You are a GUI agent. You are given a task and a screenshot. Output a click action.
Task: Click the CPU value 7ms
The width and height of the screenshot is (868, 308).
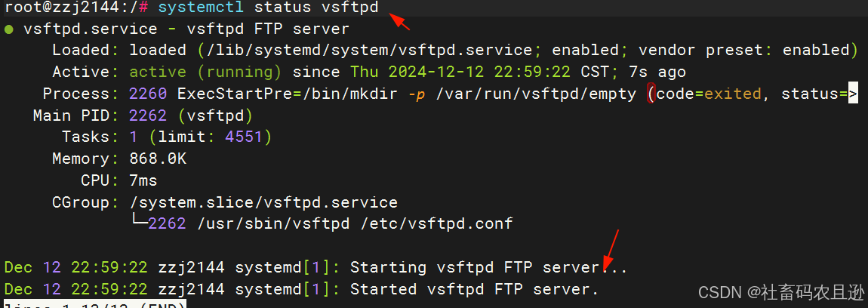click(143, 180)
